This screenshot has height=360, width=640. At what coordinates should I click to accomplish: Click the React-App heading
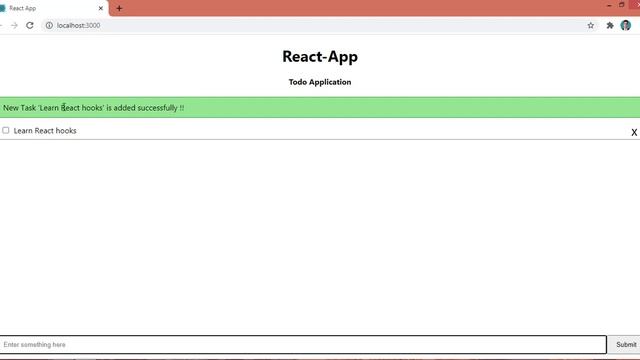pyautogui.click(x=320, y=56)
